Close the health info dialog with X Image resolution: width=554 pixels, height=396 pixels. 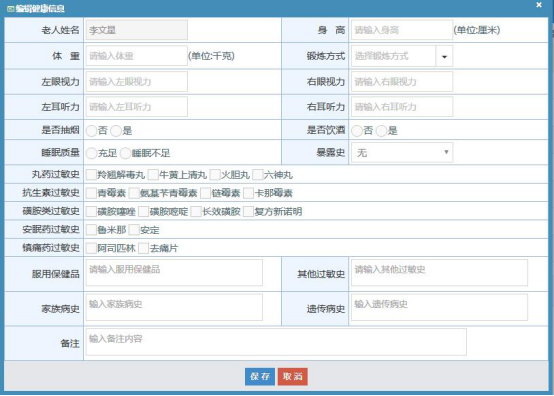point(539,5)
